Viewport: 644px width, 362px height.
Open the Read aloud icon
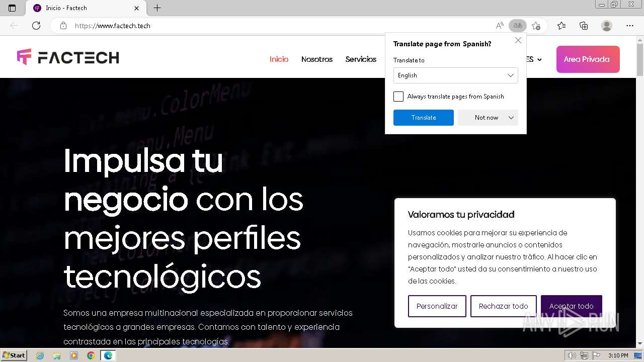coord(500,26)
